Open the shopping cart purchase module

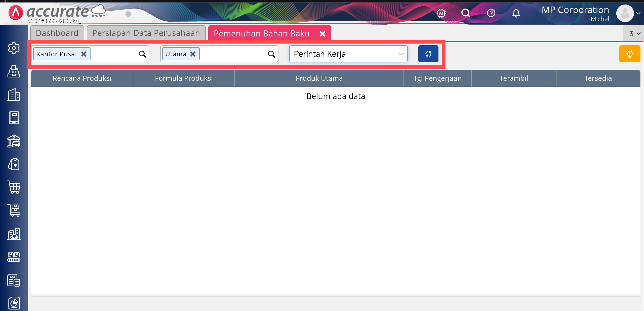tap(14, 187)
